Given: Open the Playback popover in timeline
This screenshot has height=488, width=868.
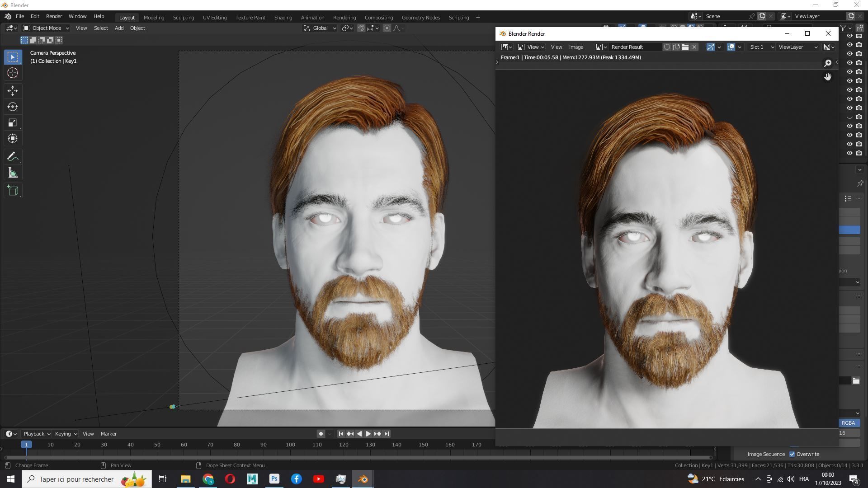Looking at the screenshot, I should click(36, 434).
